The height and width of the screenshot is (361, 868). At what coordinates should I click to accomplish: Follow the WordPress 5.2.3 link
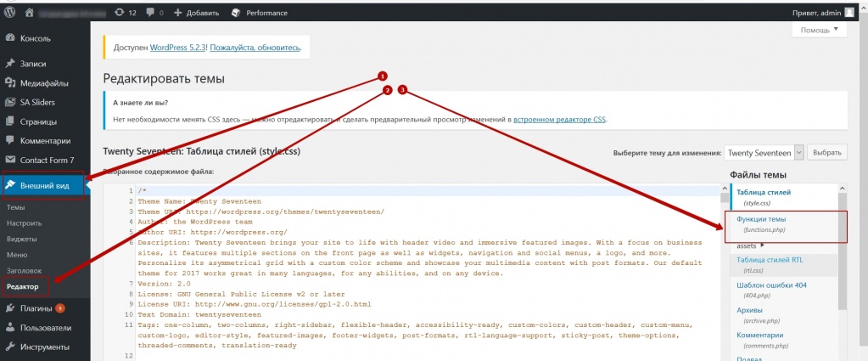coord(177,48)
